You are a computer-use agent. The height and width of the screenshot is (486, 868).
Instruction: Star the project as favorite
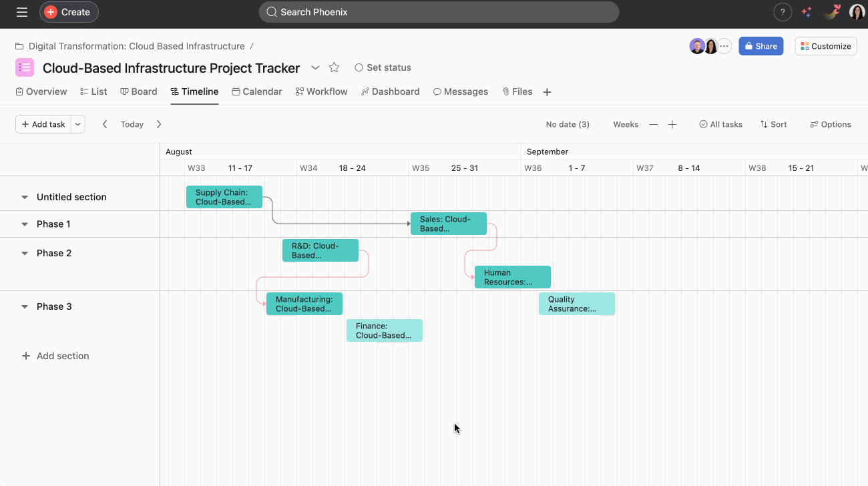[335, 67]
